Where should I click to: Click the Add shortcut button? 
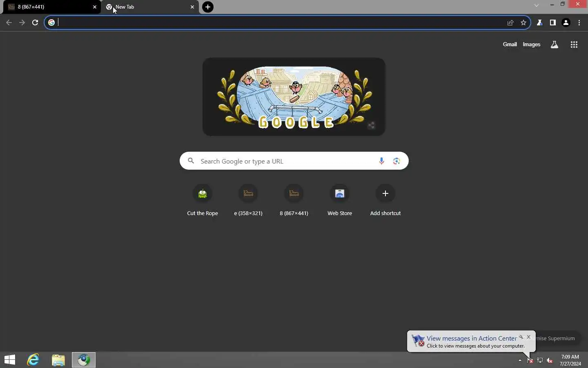click(385, 200)
